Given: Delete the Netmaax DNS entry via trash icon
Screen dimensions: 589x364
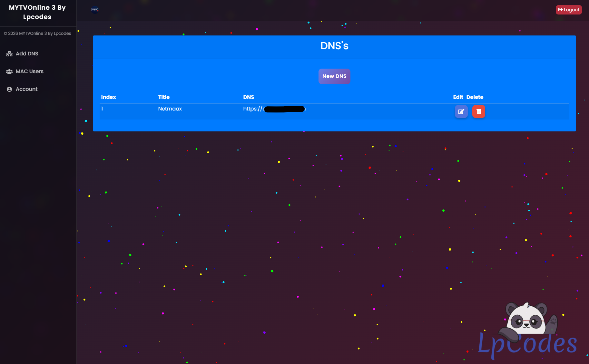Looking at the screenshot, I should 478,111.
